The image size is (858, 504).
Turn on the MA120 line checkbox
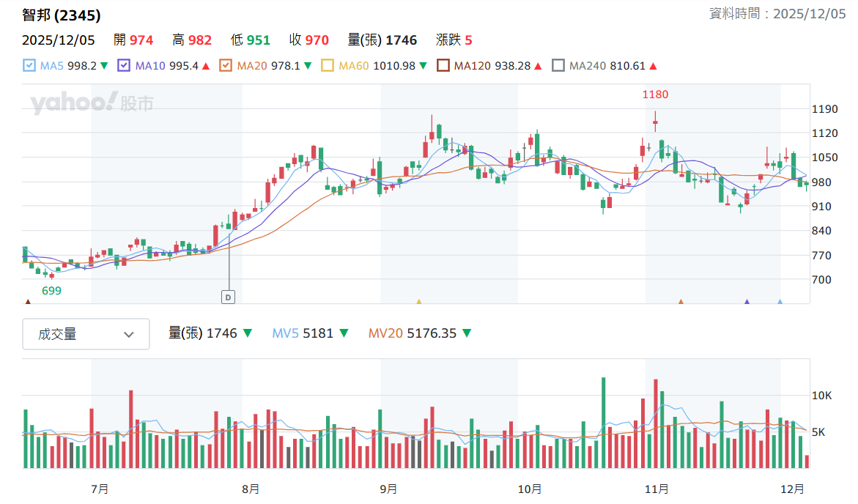(443, 65)
